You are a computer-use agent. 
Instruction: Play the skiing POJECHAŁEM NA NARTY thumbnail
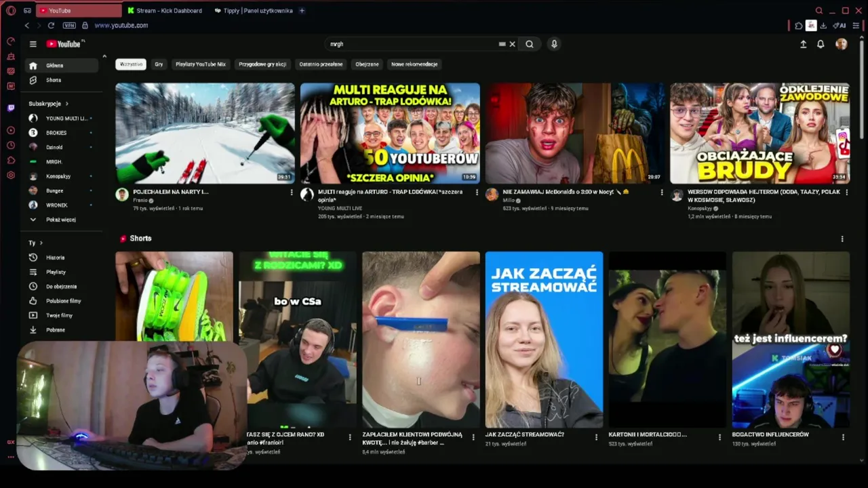coord(205,134)
